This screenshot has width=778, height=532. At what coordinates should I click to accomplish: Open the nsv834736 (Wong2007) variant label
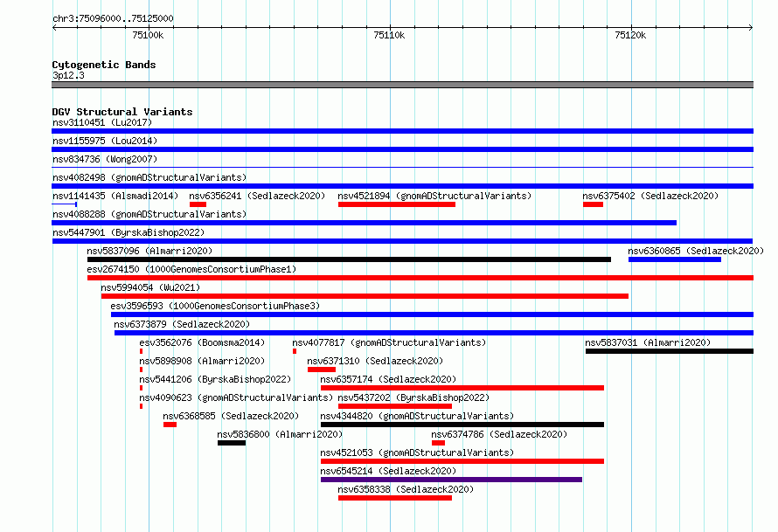[105, 159]
